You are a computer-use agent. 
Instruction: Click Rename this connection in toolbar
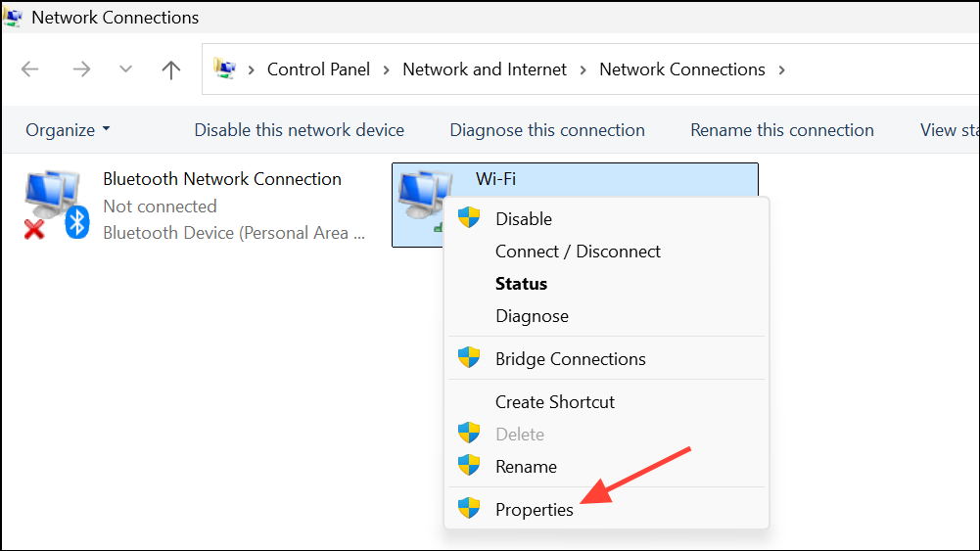[781, 130]
